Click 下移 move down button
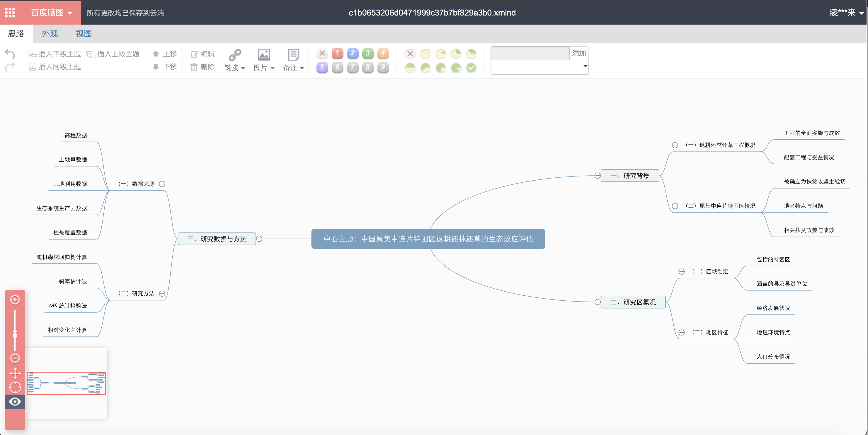 tap(165, 67)
